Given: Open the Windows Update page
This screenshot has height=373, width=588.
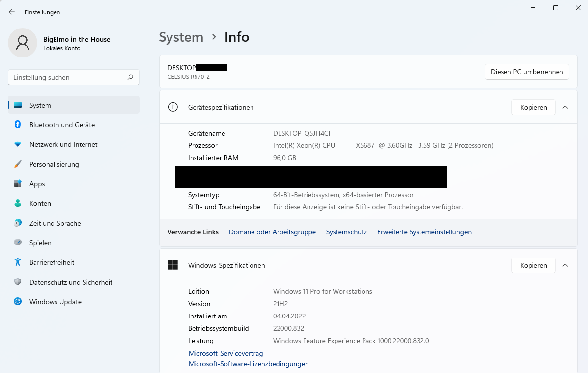Looking at the screenshot, I should [74, 301].
